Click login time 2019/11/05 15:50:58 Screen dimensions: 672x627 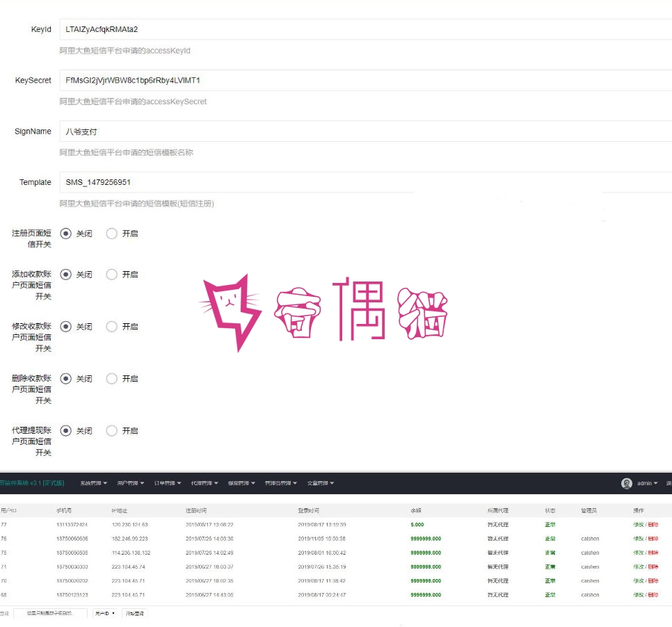point(322,539)
